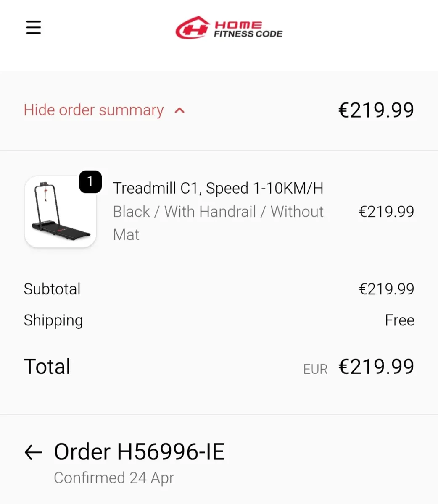This screenshot has width=438, height=504.
Task: Click the Subtotal amount €219.99
Action: pos(386,289)
